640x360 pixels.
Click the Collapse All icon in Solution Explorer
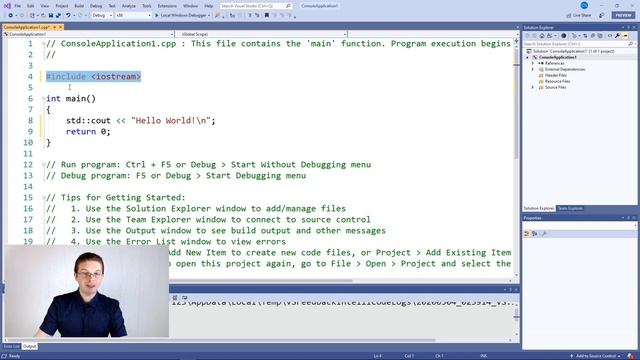click(593, 36)
